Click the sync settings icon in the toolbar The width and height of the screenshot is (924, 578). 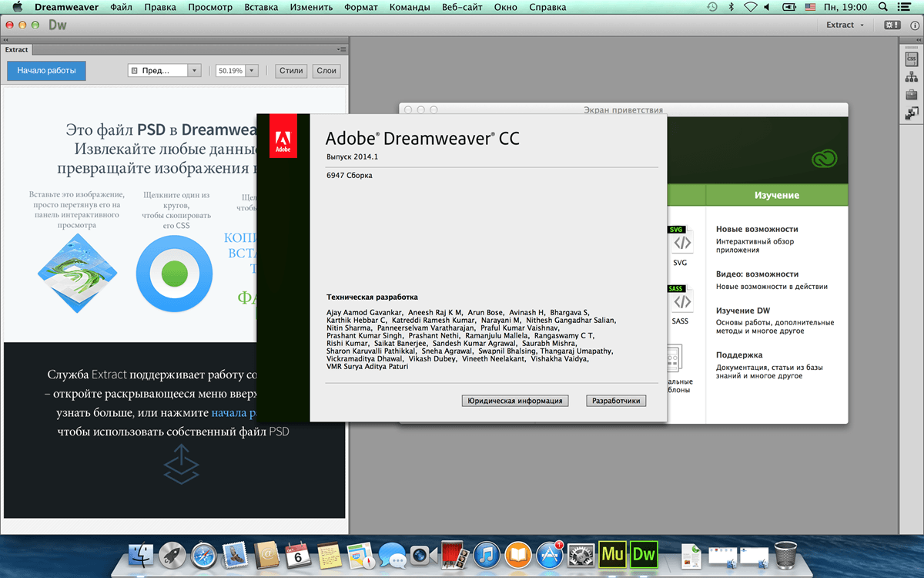pyautogui.click(x=892, y=25)
